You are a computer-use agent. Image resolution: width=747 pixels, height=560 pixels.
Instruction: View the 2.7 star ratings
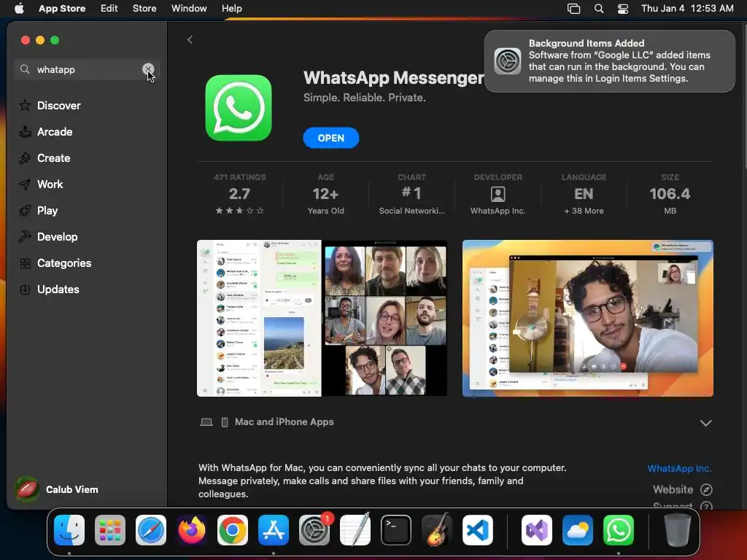pos(239,195)
